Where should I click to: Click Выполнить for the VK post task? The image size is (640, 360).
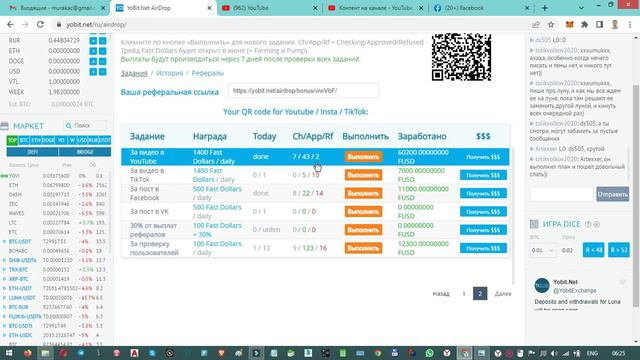pyautogui.click(x=363, y=211)
